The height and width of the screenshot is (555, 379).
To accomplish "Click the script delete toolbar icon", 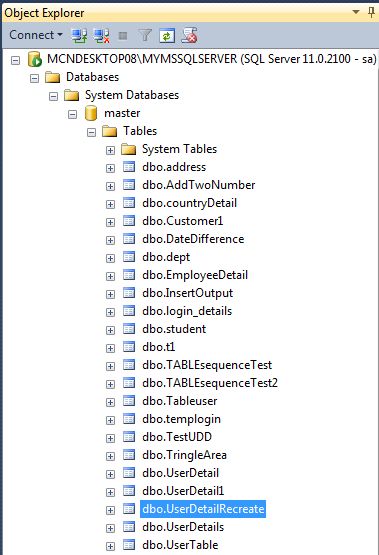I will (189, 35).
